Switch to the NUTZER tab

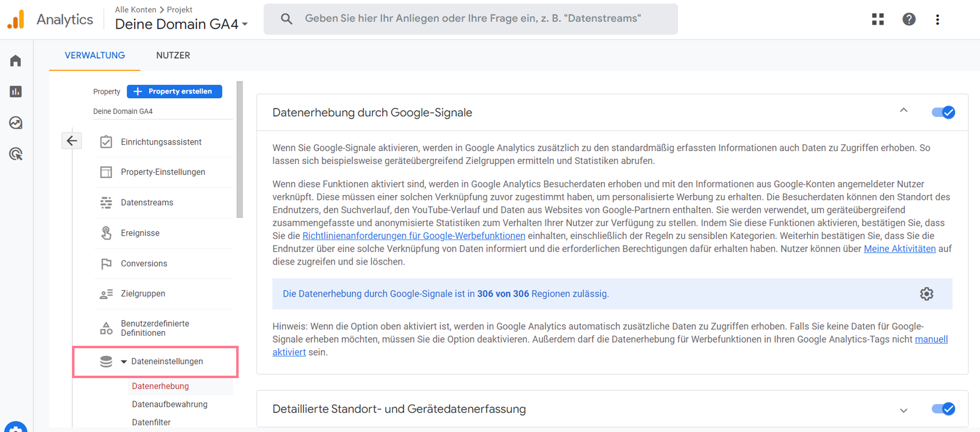[173, 55]
